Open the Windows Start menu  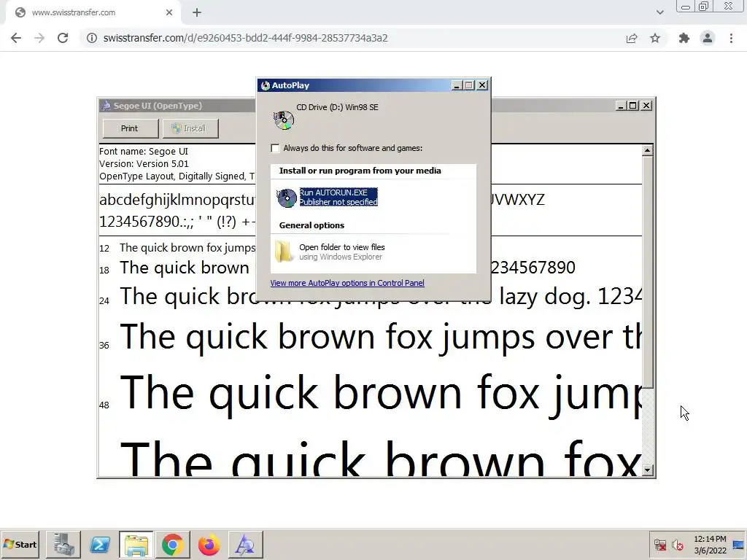pyautogui.click(x=20, y=544)
